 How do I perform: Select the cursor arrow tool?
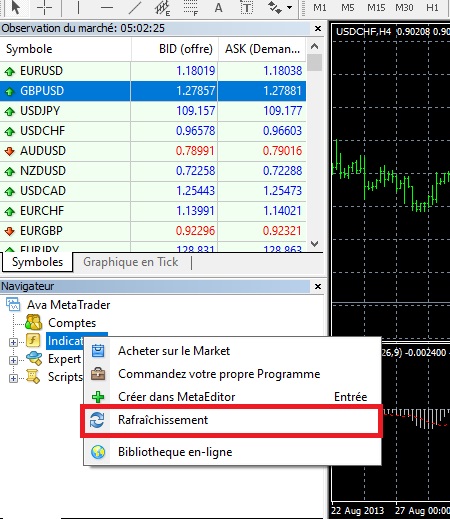coord(15,7)
